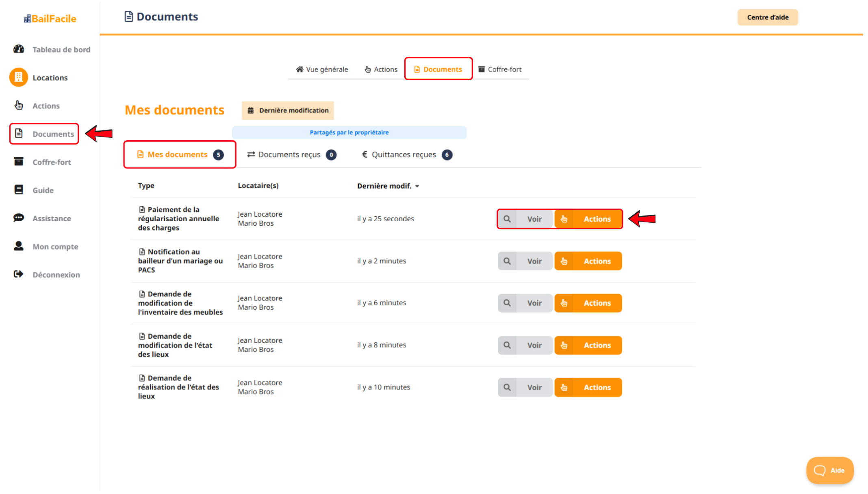Open the Guide book icon

point(19,190)
